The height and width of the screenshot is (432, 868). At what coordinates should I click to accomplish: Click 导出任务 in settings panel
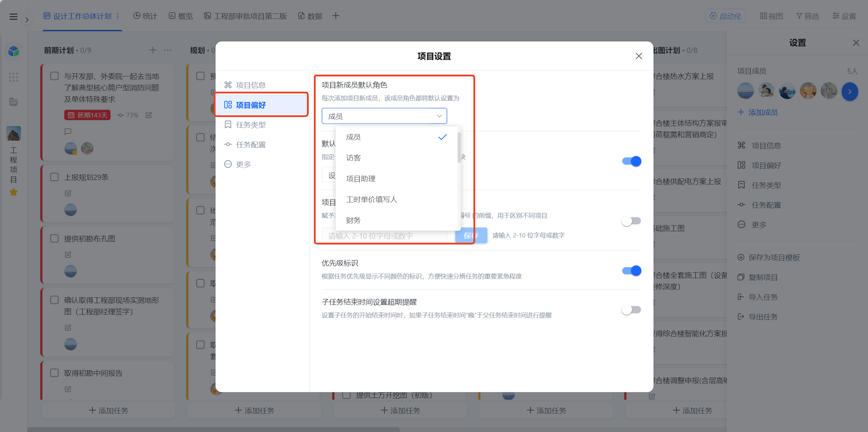758,317
